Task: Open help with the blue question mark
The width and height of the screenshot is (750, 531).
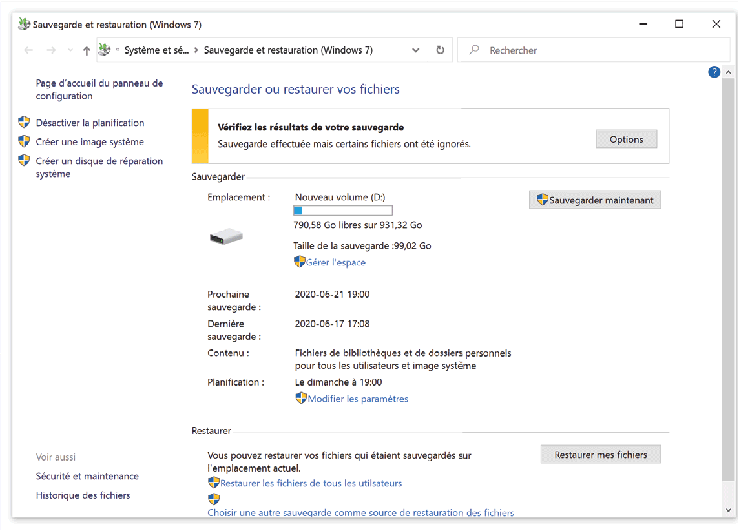Action: [714, 72]
